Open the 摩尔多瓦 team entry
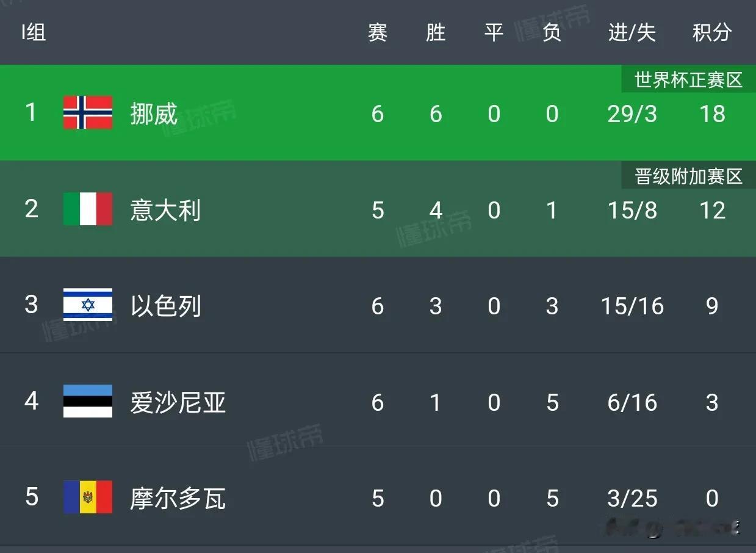756x553 pixels. pos(178,499)
